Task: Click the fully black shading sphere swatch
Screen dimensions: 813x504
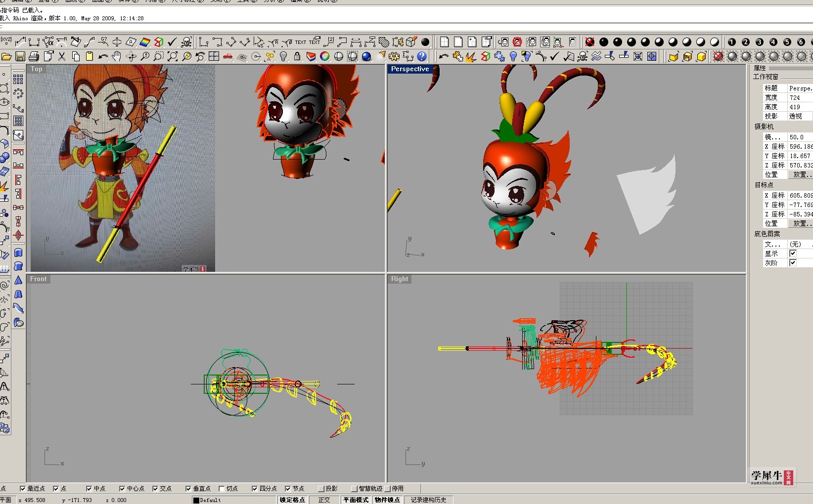Action: pyautogui.click(x=603, y=42)
